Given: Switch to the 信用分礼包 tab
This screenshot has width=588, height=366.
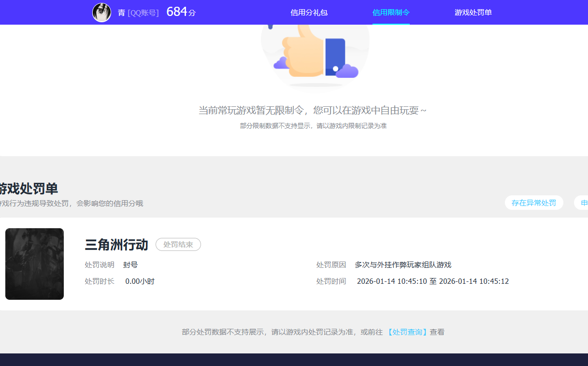Looking at the screenshot, I should tap(308, 12).
